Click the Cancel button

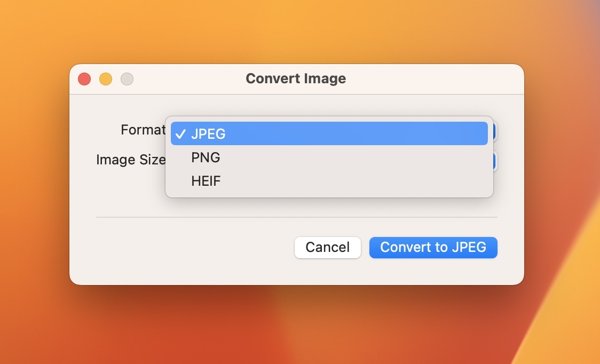(x=328, y=247)
